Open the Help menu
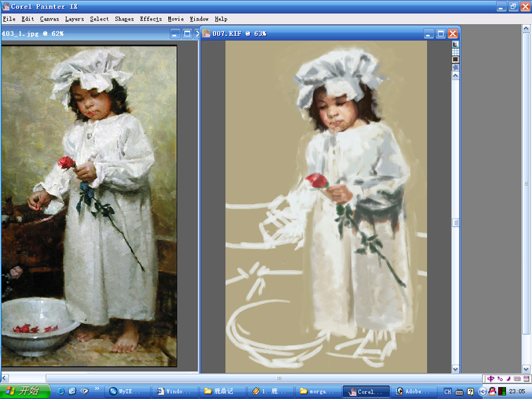This screenshot has height=399, width=532. [x=221, y=19]
